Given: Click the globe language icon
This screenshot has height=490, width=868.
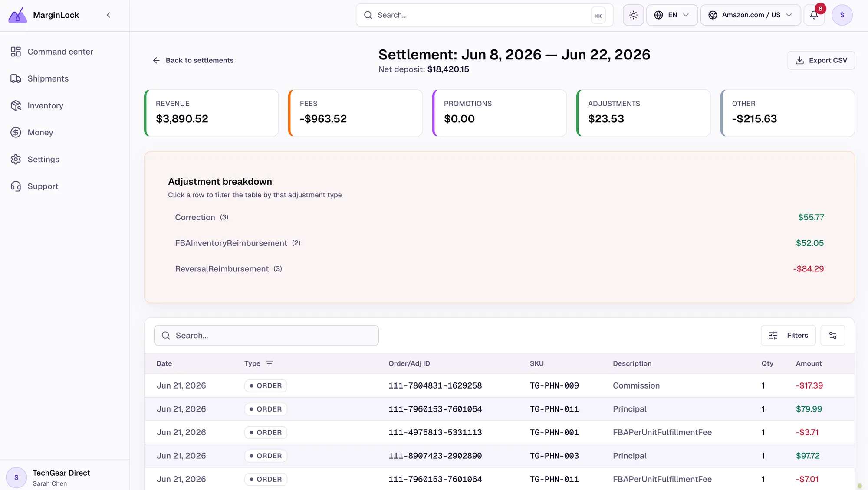Looking at the screenshot, I should click(658, 15).
